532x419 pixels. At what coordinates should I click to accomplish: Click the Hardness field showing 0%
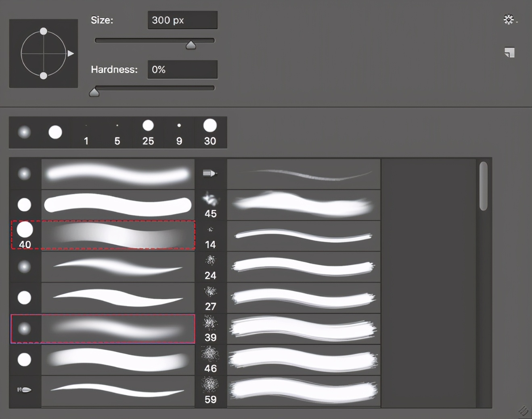point(182,69)
